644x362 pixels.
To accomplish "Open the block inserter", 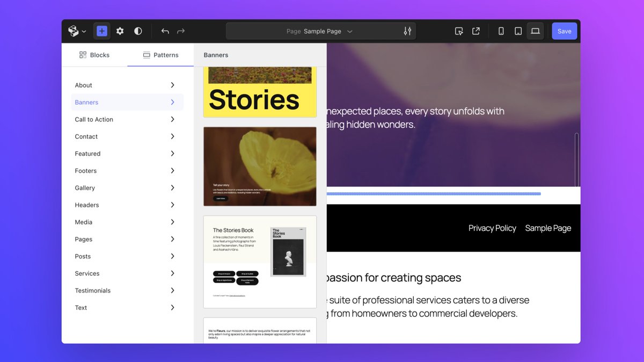I will coord(101,31).
